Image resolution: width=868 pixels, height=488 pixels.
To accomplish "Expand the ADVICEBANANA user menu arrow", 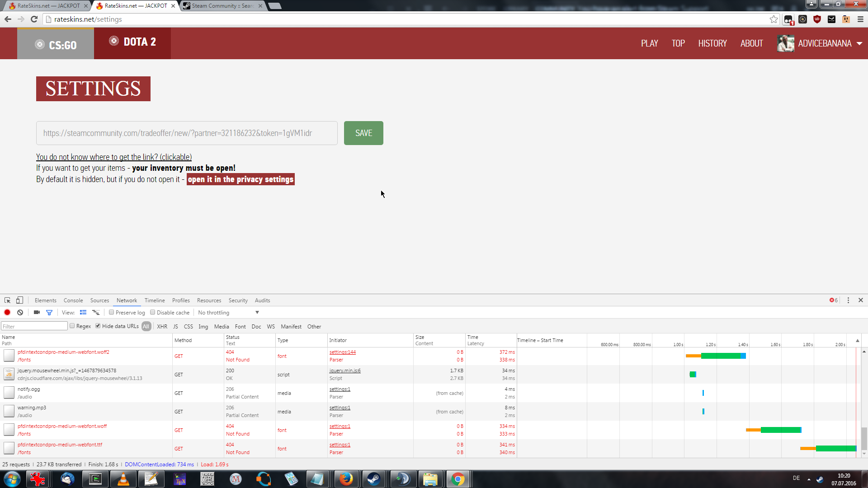I will click(x=859, y=43).
